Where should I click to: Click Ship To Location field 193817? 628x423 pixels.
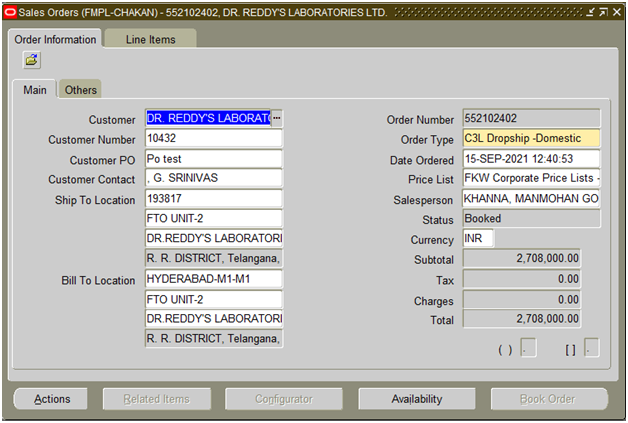coord(214,199)
